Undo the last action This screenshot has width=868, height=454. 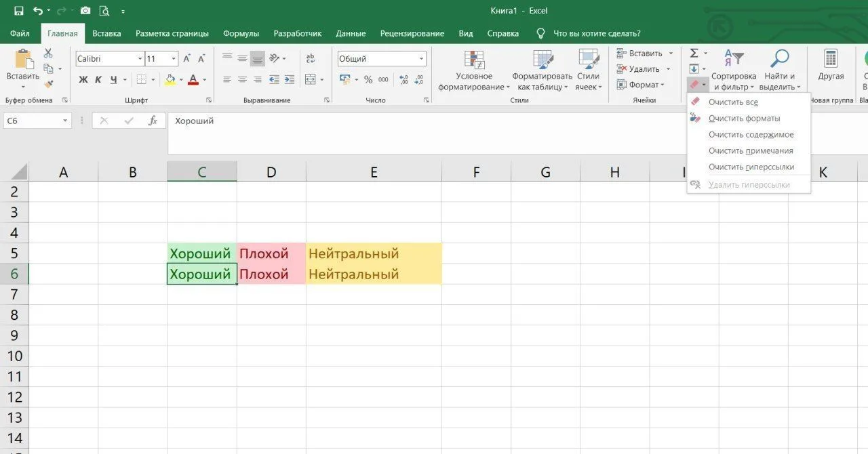(37, 11)
